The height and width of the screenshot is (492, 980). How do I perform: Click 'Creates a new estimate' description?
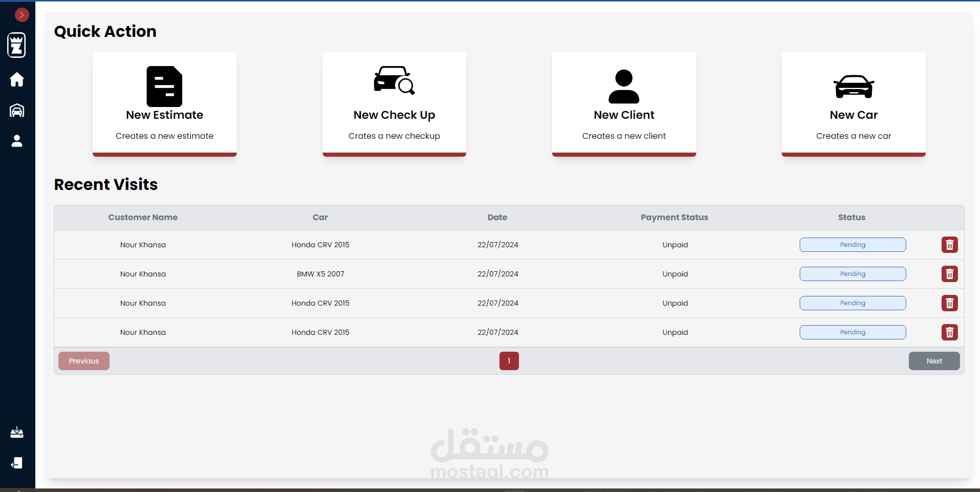[164, 136]
